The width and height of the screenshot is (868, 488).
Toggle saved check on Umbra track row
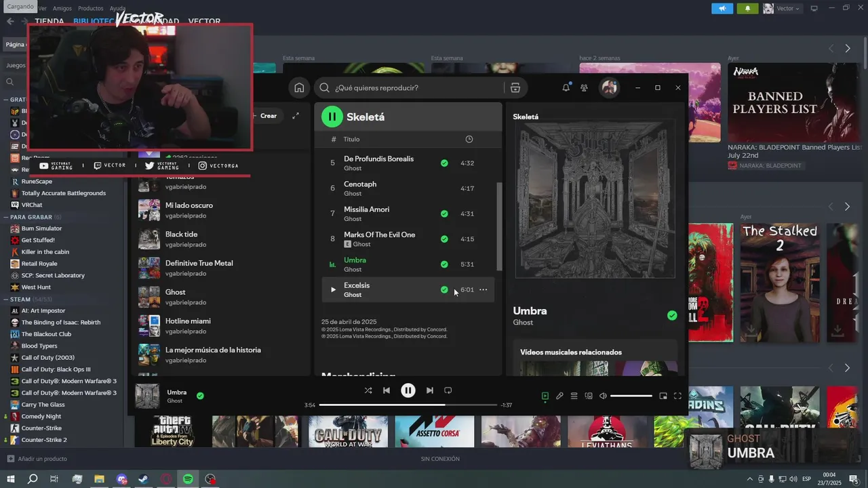tap(444, 264)
